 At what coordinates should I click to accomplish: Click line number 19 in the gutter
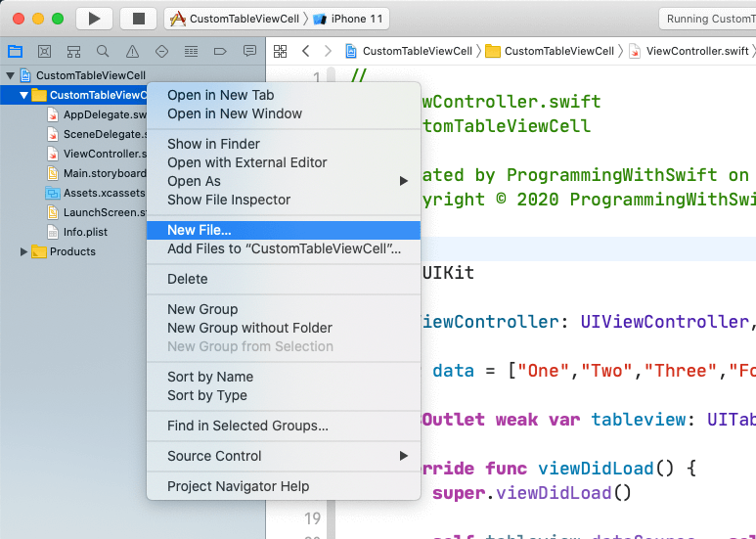pos(312,518)
